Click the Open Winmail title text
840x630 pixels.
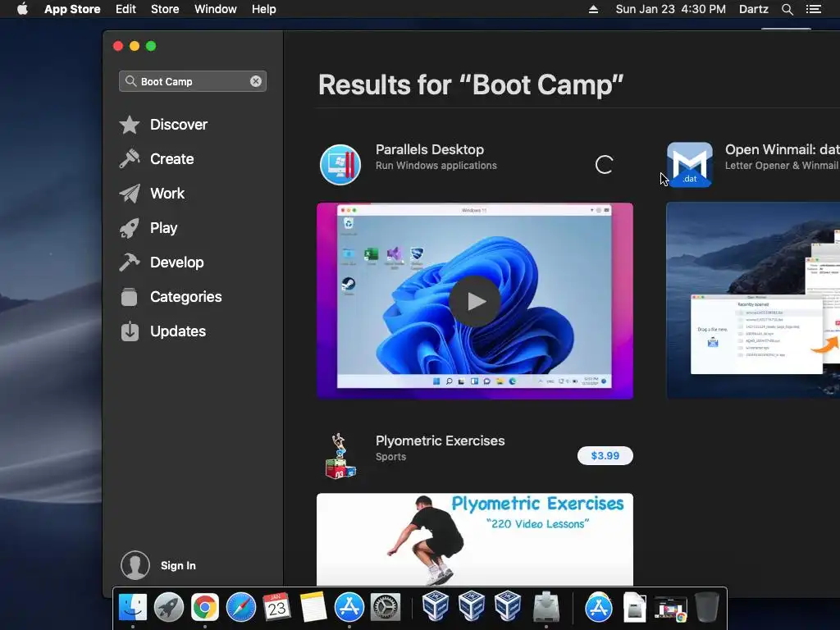tap(782, 149)
